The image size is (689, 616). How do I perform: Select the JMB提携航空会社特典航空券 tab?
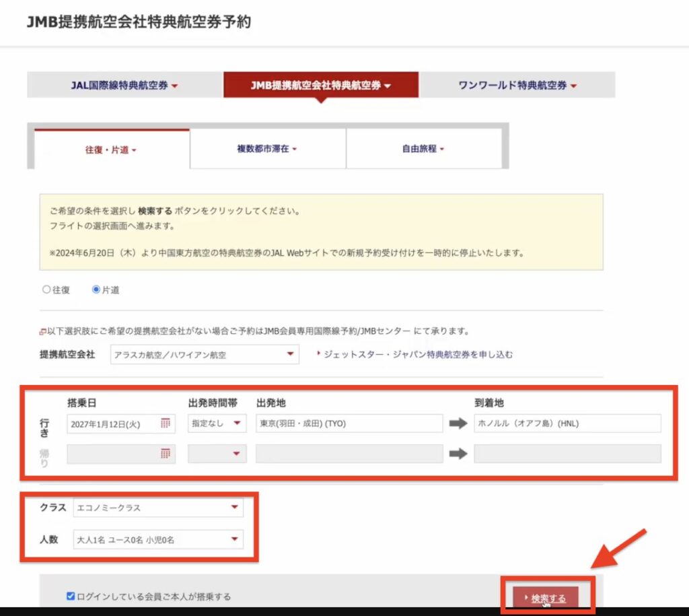(x=321, y=85)
